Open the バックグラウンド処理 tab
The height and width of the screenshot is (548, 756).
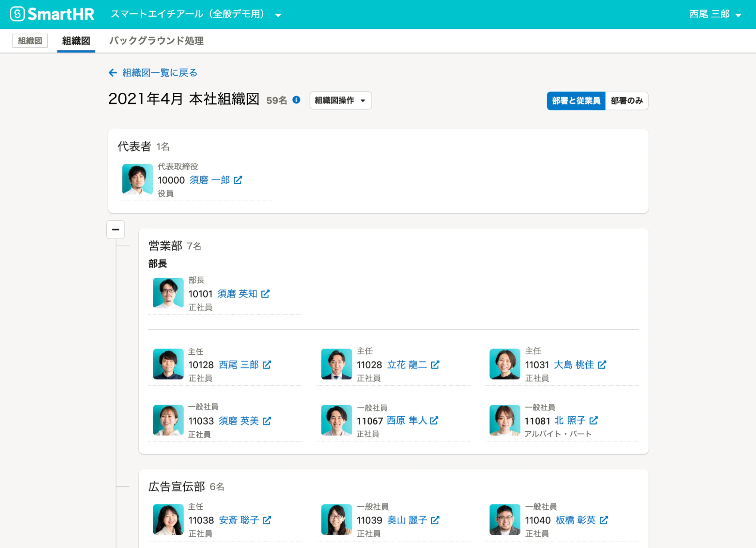click(157, 41)
